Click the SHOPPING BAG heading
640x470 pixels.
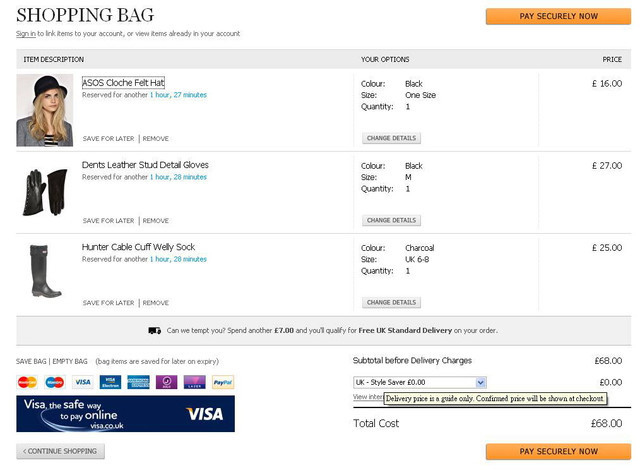(x=85, y=15)
